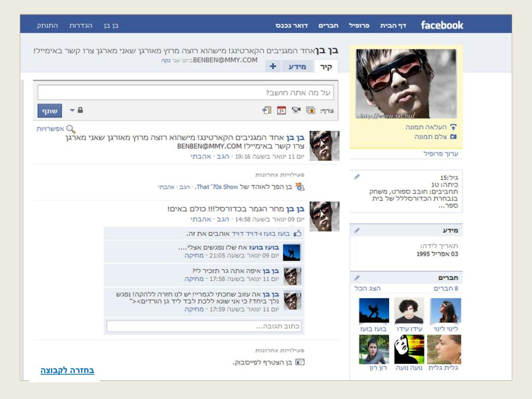532x399 pixels.
Task: Click the That '70s Show link
Action: 217,187
